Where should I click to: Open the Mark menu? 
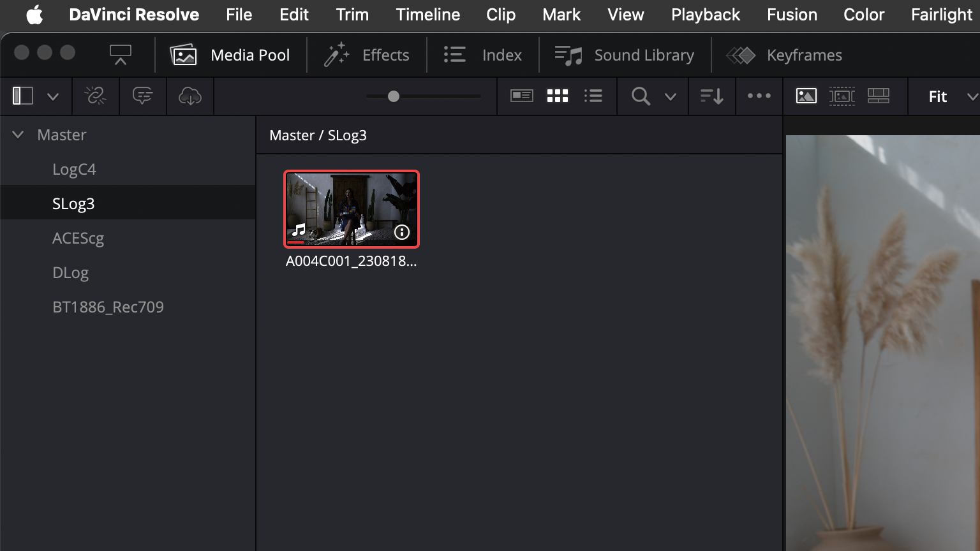click(x=561, y=15)
